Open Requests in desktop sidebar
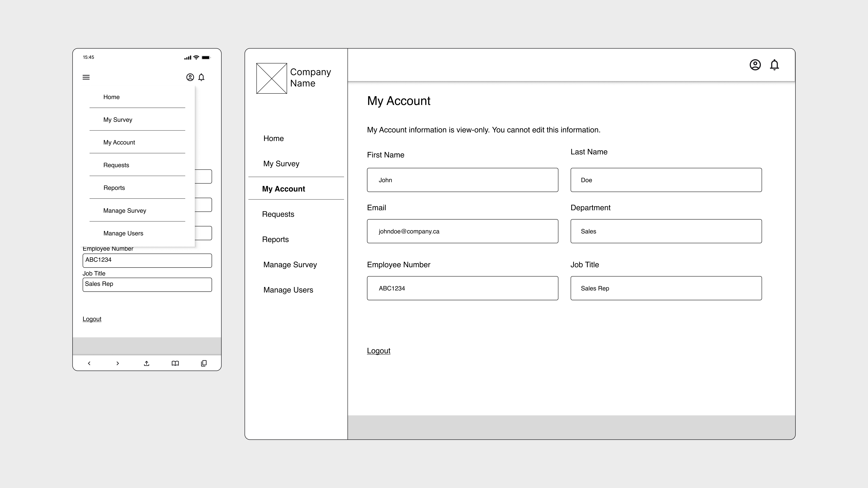Image resolution: width=868 pixels, height=488 pixels. tap(278, 214)
